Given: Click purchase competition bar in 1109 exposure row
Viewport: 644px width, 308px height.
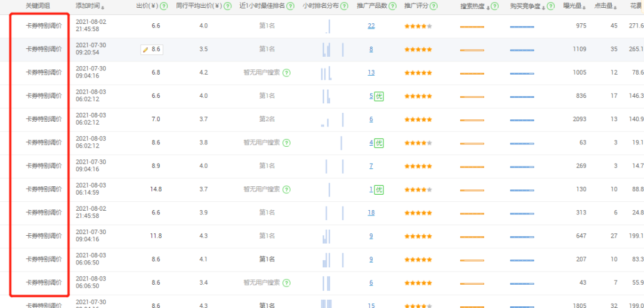Looking at the screenshot, I should [522, 51].
